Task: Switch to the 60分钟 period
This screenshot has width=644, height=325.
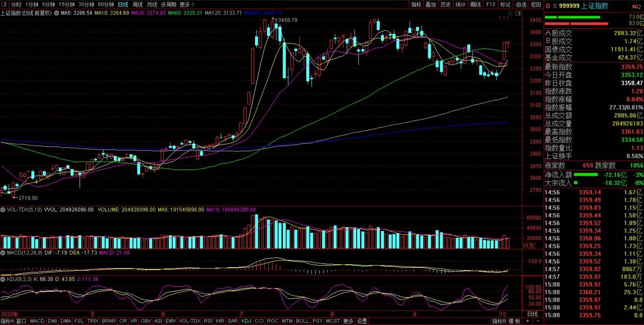Action: pos(106,4)
